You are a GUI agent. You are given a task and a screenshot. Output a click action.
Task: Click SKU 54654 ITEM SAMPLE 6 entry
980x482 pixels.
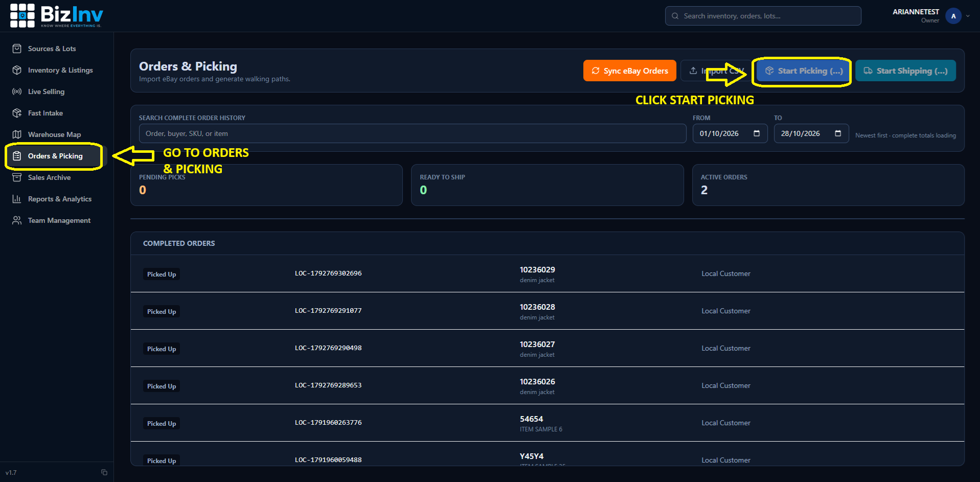541,424
